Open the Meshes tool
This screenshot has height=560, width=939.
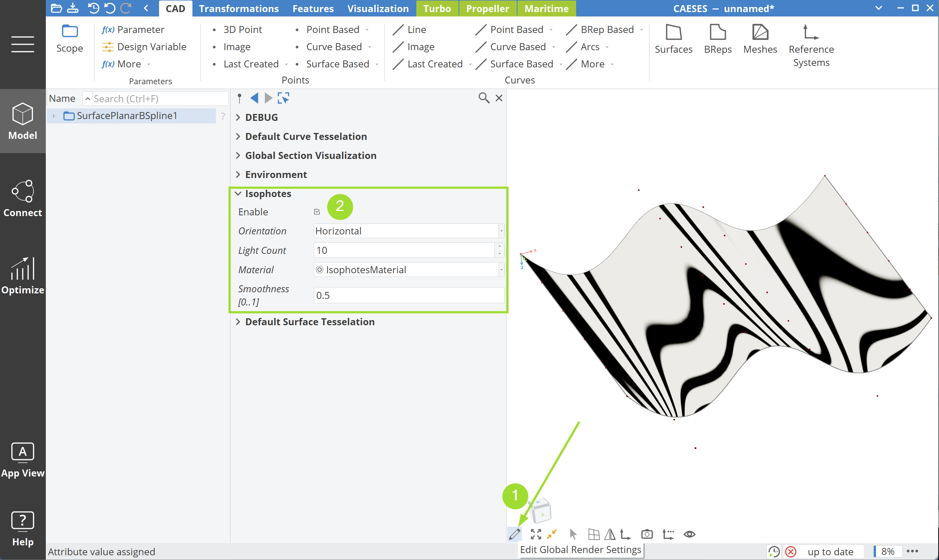click(760, 39)
